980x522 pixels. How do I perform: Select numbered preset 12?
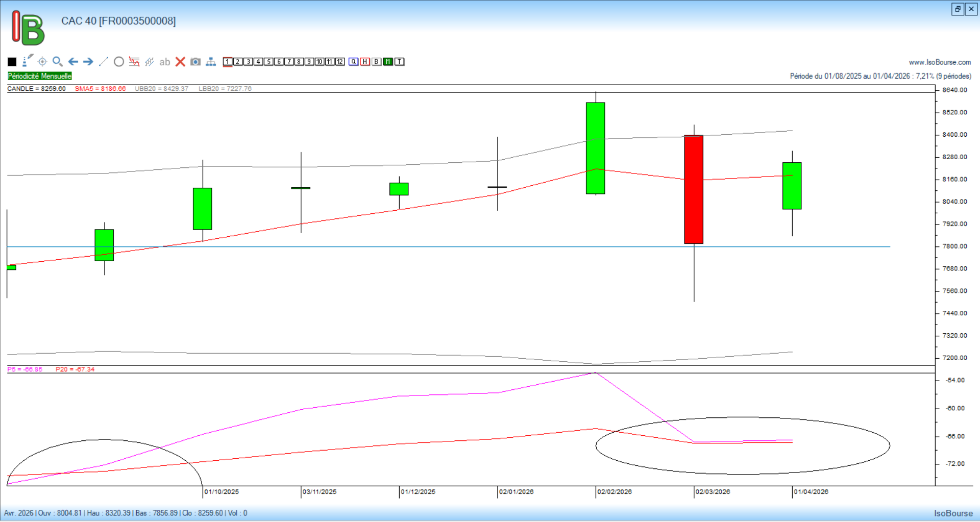[340, 62]
